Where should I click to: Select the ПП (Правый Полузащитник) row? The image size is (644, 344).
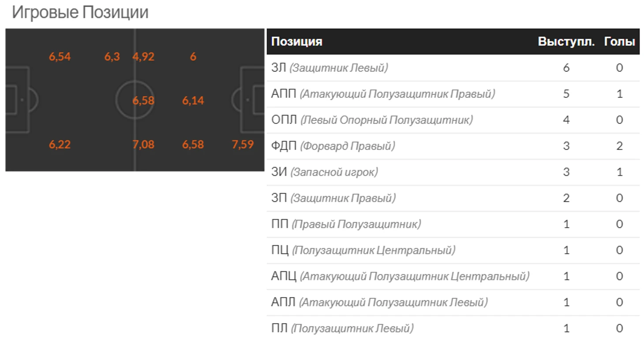tap(453, 224)
